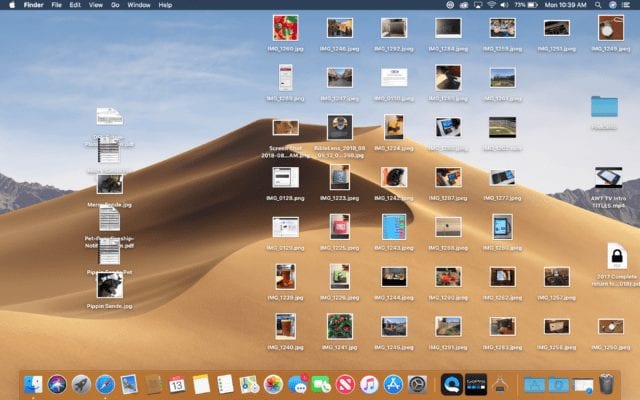Viewport: 640px width, 400px height.
Task: Select the blue folder on desktop
Action: pyautogui.click(x=604, y=107)
